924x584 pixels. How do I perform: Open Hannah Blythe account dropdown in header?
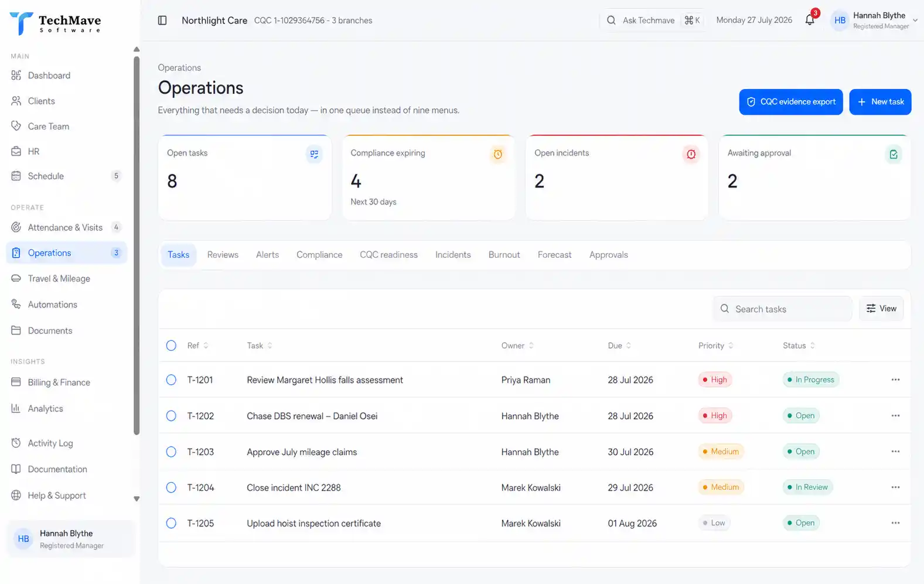[x=874, y=21]
